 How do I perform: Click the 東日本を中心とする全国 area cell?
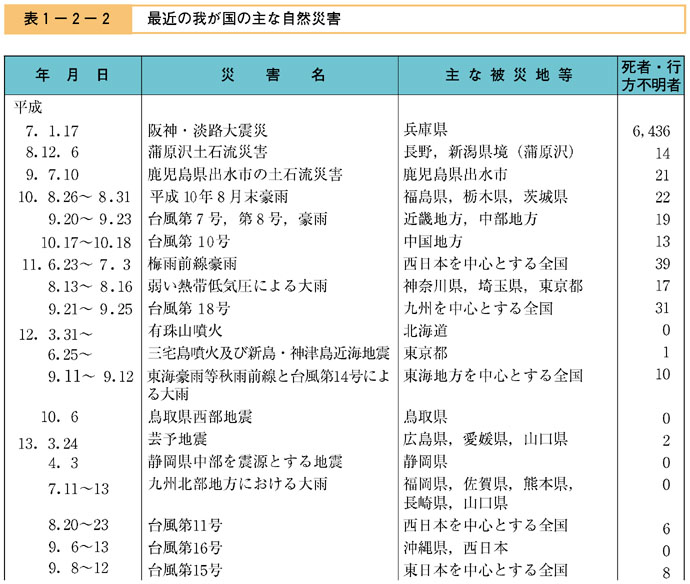pyautogui.click(x=486, y=570)
